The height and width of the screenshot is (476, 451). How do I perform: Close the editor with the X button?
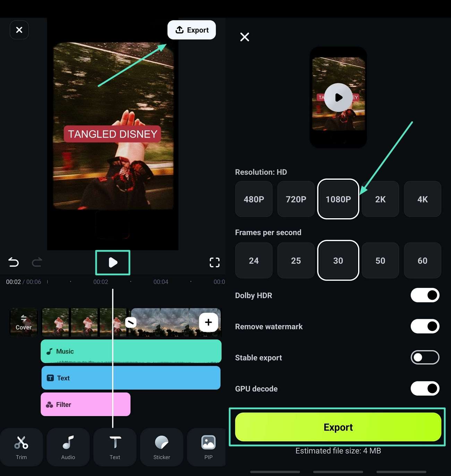(19, 30)
